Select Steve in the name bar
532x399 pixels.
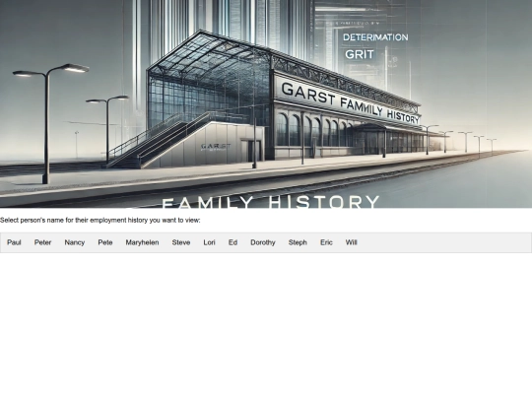(181, 242)
